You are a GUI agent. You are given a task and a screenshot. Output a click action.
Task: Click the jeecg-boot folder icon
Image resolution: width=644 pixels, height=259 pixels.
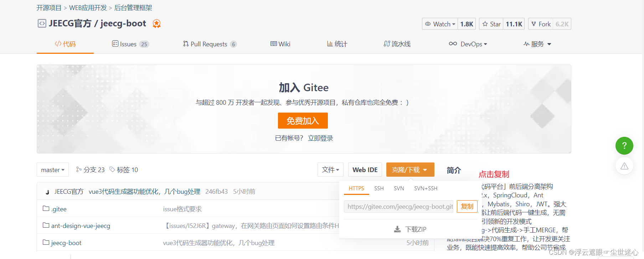click(x=46, y=242)
